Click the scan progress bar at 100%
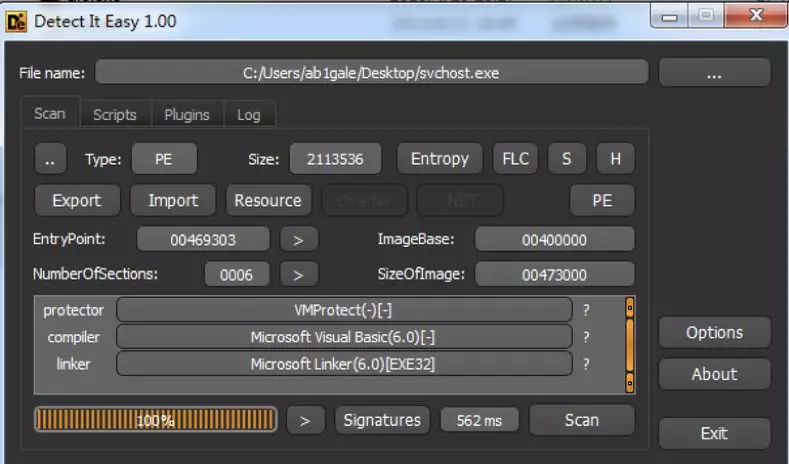Image resolution: width=789 pixels, height=464 pixels. (x=156, y=420)
